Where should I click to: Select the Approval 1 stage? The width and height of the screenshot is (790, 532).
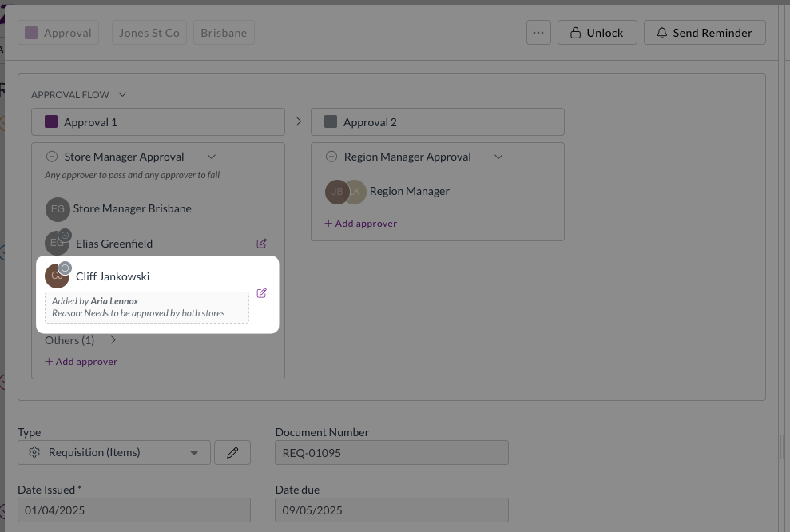(158, 122)
